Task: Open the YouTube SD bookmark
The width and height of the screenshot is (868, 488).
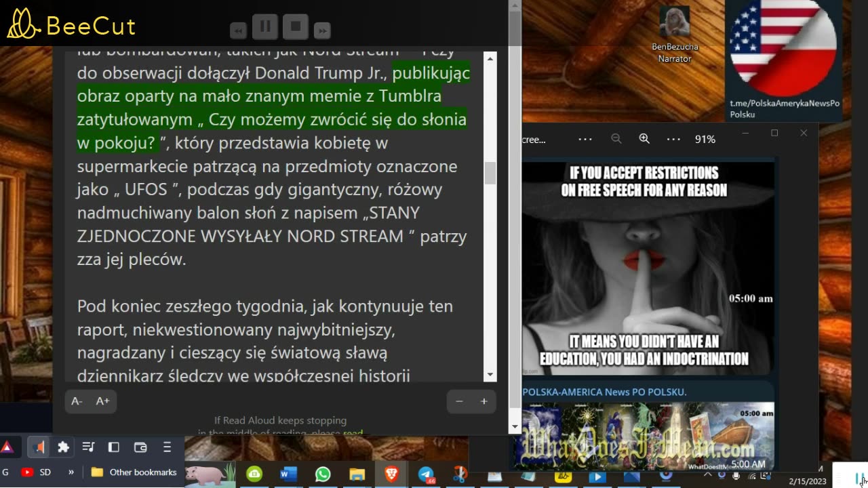Action: pos(36,472)
